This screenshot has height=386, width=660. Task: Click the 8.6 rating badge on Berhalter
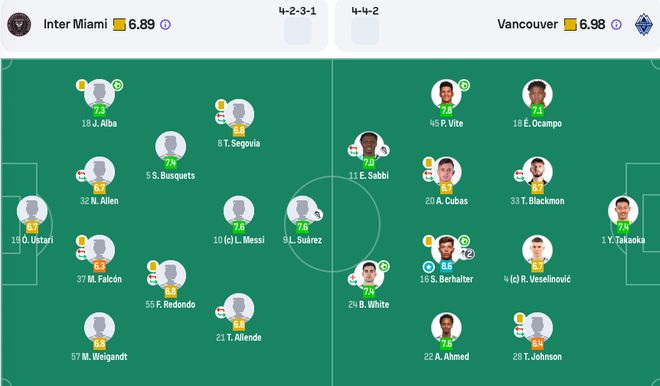[x=447, y=266]
